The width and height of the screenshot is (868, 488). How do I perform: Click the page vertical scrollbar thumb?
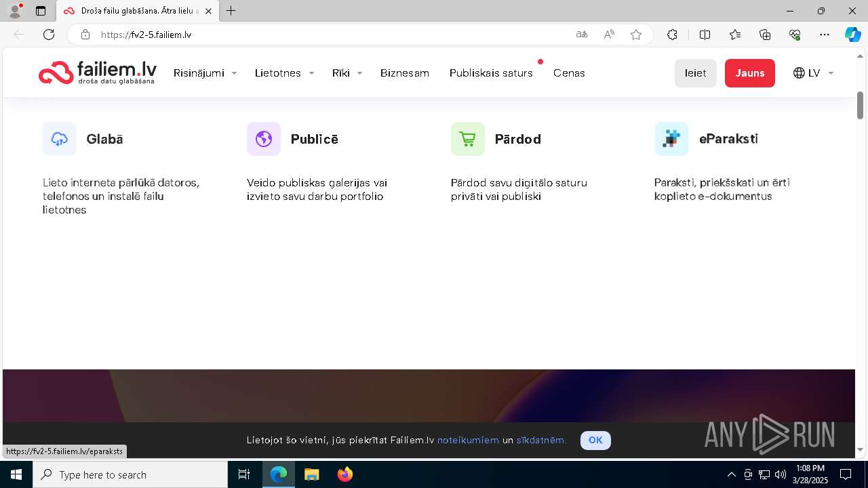860,104
